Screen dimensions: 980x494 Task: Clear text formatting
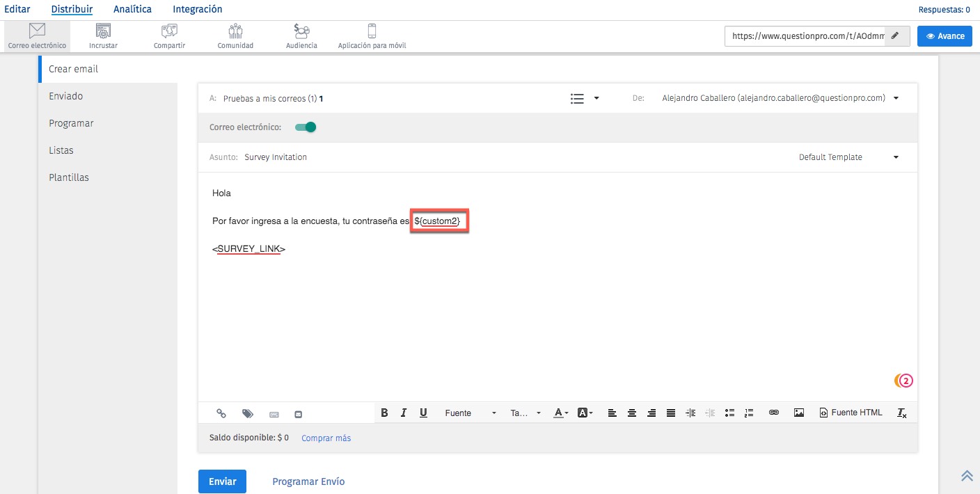pos(902,413)
